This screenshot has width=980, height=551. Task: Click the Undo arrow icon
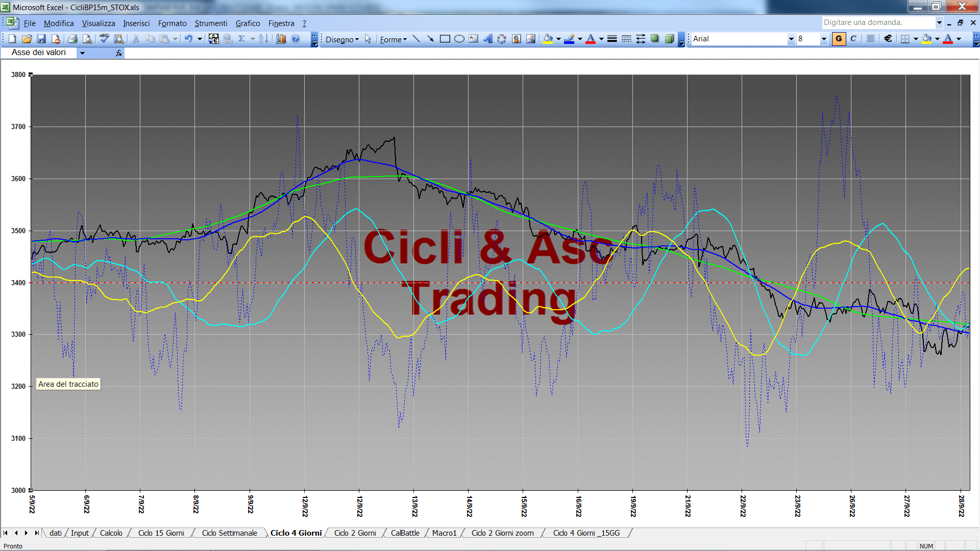(189, 39)
